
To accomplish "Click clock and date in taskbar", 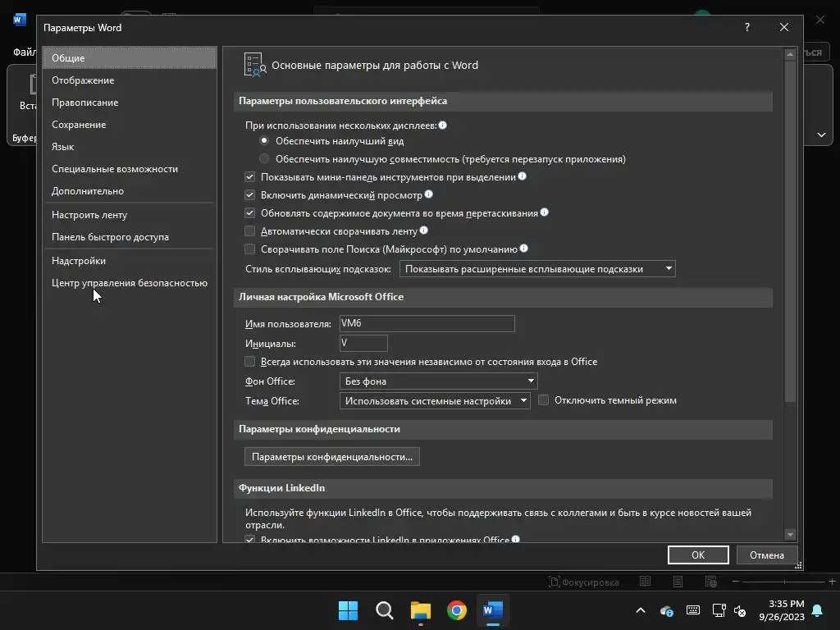I will tap(782, 610).
